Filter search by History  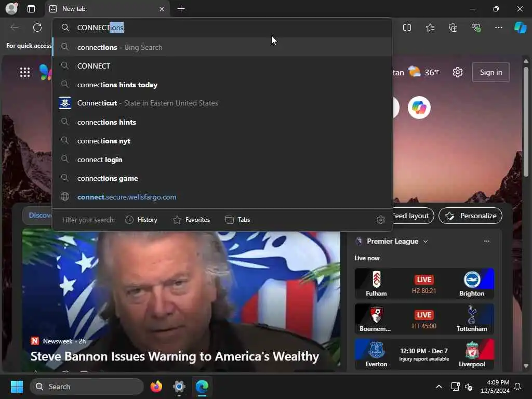click(141, 220)
